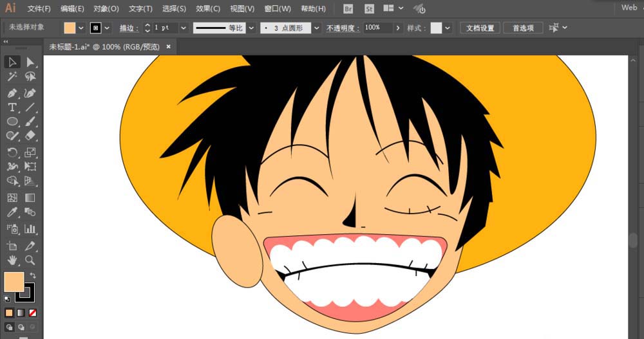This screenshot has height=339, width=644.
Task: Click the 文档设置 button
Action: pyautogui.click(x=480, y=28)
